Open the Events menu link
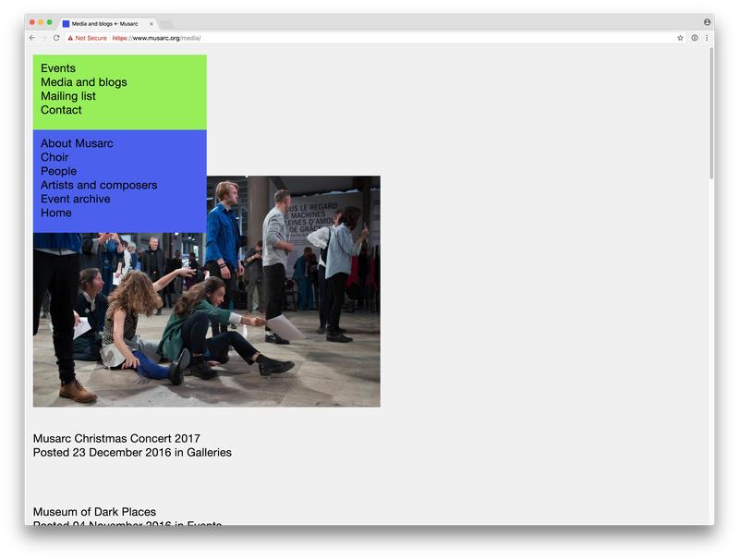This screenshot has width=739, height=560. coord(58,68)
